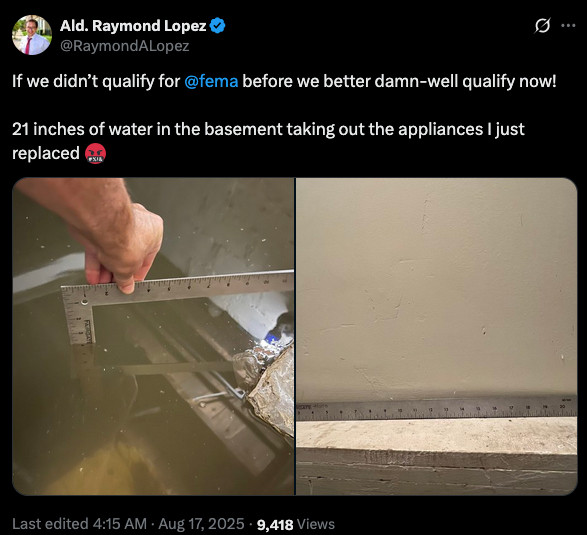This screenshot has height=535, width=587.
Task: Open the Last edited 4:15 AM history
Action: click(79, 524)
